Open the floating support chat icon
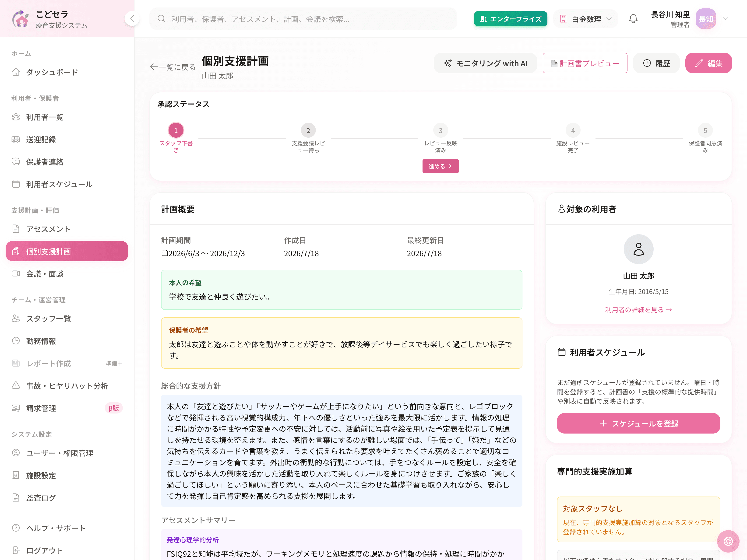Viewport: 747px width, 560px height. click(x=728, y=541)
